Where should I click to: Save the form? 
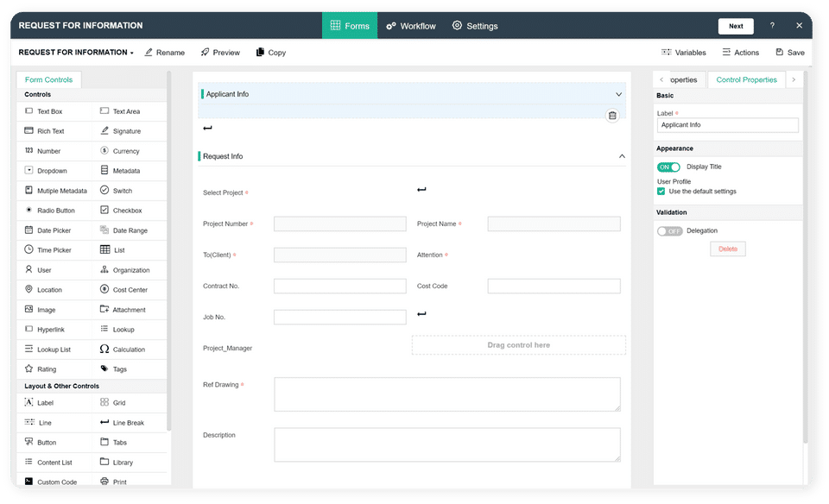coord(790,53)
